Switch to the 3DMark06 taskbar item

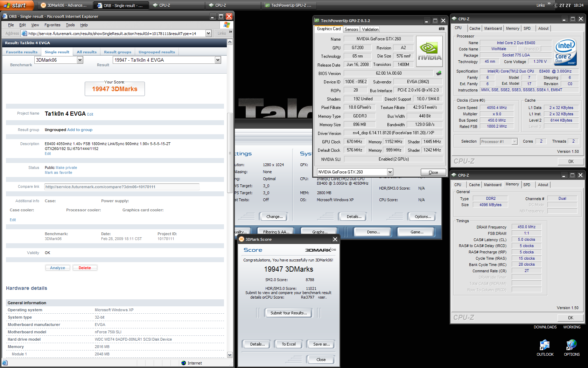65,5
